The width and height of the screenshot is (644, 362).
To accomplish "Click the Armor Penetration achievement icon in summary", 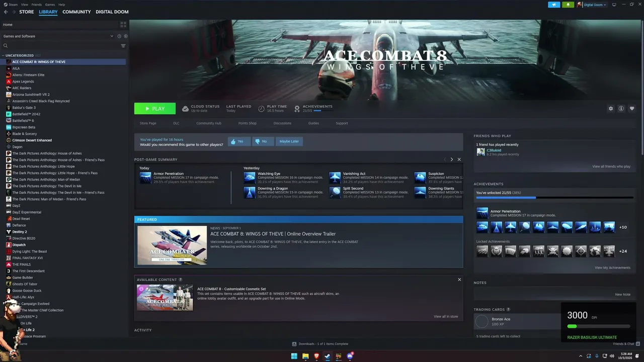I will coord(145,177).
